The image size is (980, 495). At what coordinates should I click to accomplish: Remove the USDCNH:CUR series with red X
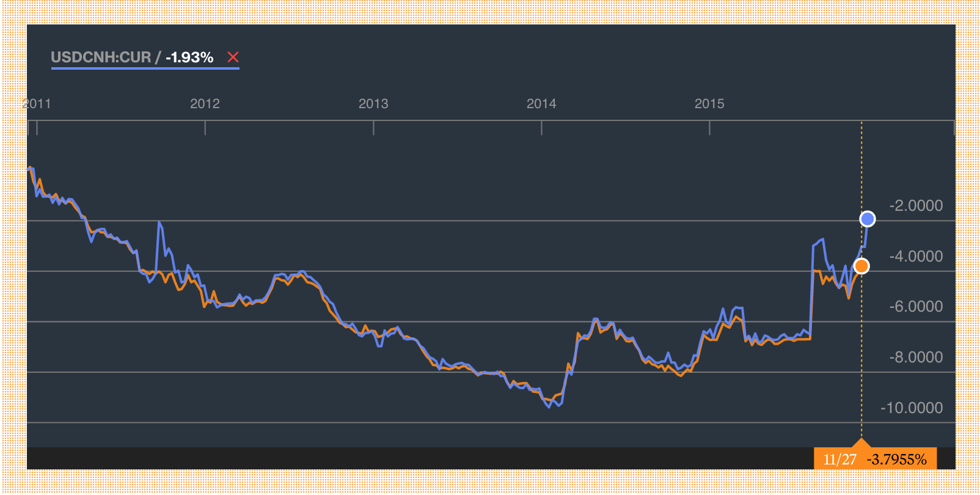click(233, 57)
